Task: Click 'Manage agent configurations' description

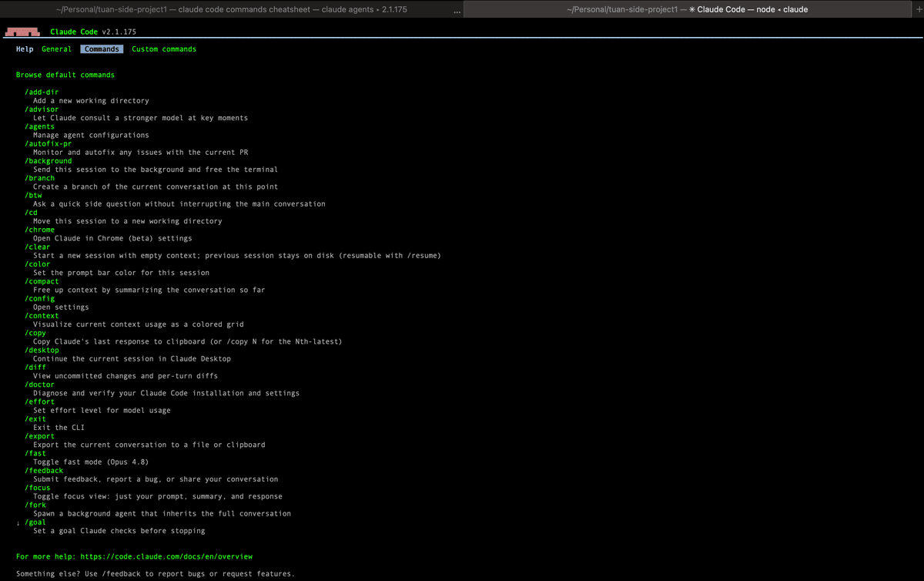Action: coord(91,135)
